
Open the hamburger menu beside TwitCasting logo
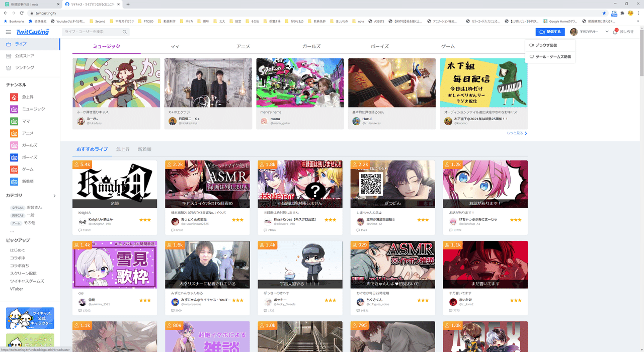[9, 32]
